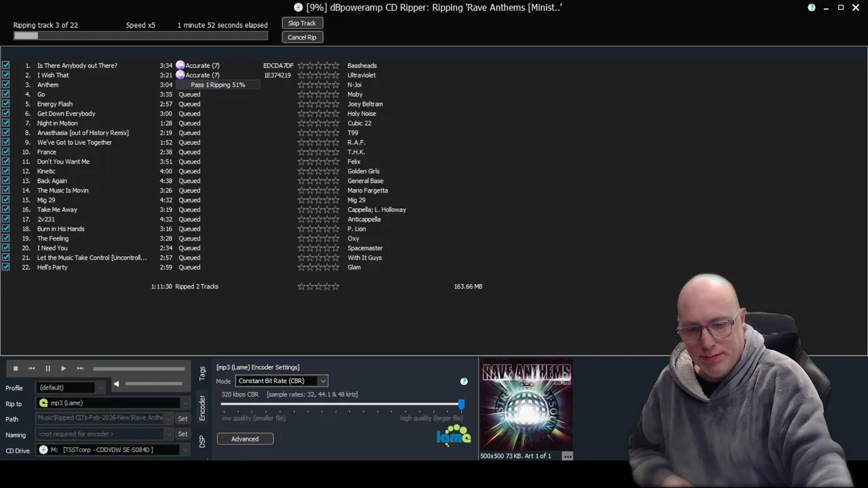Select track title Burn in His Hands
Image resolution: width=868 pixels, height=488 pixels.
pos(61,229)
